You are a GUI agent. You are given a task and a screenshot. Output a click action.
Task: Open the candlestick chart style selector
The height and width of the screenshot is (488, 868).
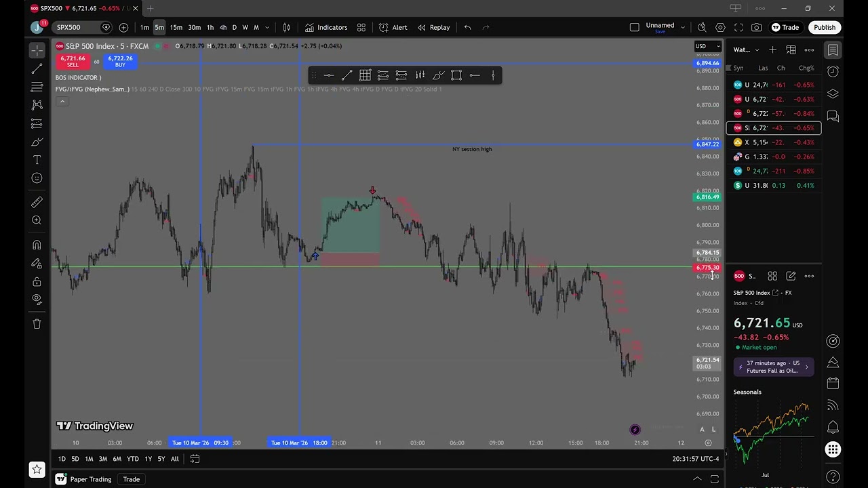click(x=286, y=28)
